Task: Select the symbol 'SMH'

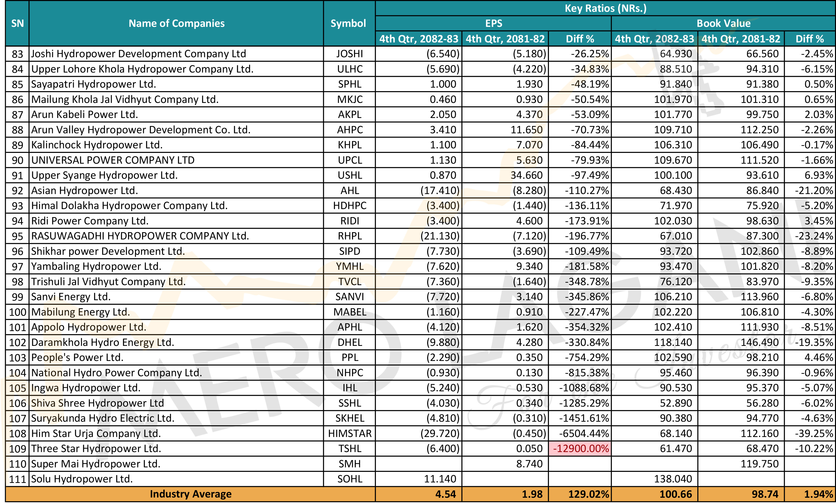Action: 350,464
